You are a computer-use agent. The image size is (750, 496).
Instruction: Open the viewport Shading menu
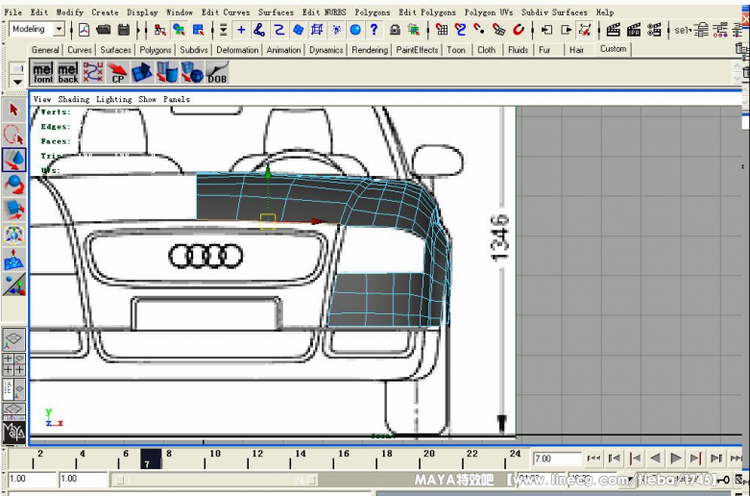74,99
